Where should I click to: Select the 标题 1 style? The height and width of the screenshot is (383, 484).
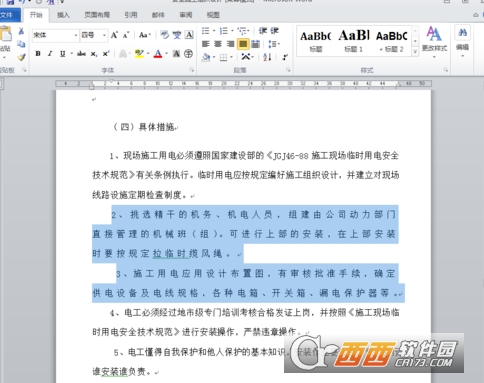[x=354, y=41]
